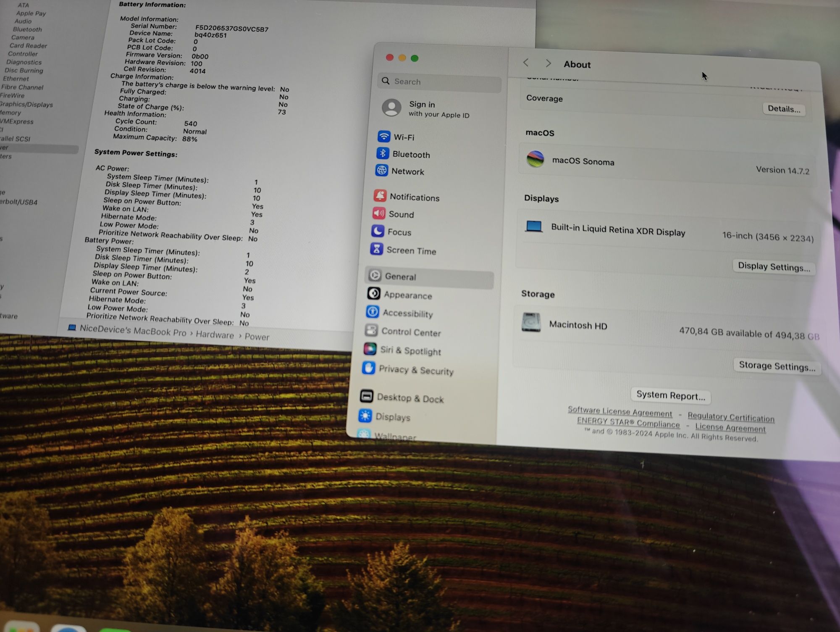This screenshot has width=840, height=632.
Task: Open Bluetooth icon in System Settings sidebar
Action: (x=383, y=153)
